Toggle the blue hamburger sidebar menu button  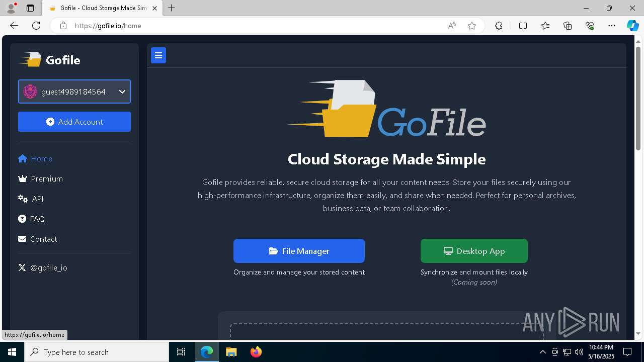[158, 55]
